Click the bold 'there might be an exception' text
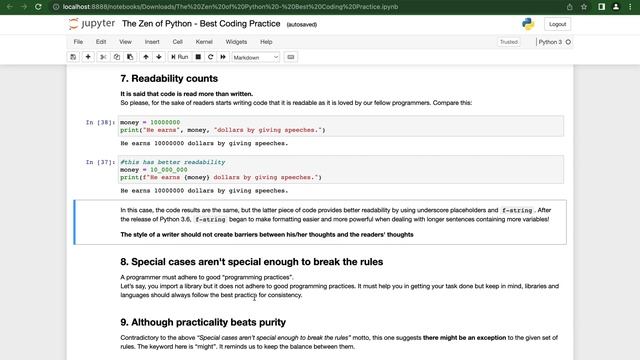This screenshot has width=640, height=360. pyautogui.click(x=464, y=338)
